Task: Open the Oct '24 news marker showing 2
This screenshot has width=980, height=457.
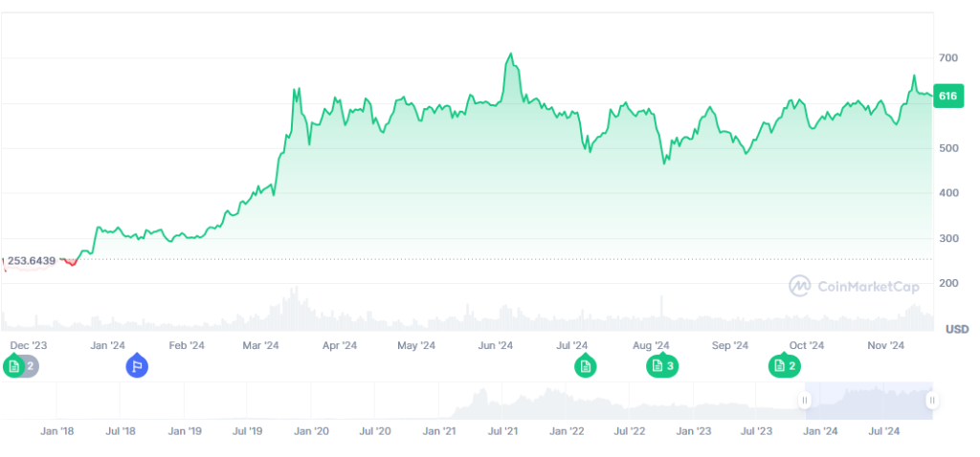Action: pos(785,365)
